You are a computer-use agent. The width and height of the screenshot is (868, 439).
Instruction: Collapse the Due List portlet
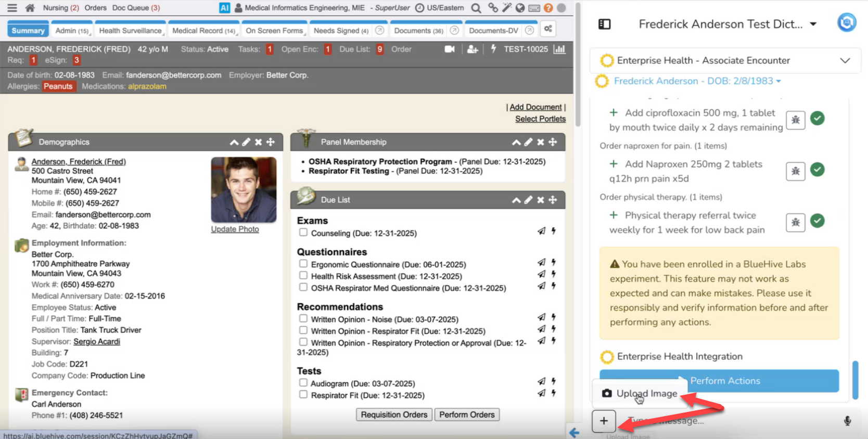coord(516,200)
